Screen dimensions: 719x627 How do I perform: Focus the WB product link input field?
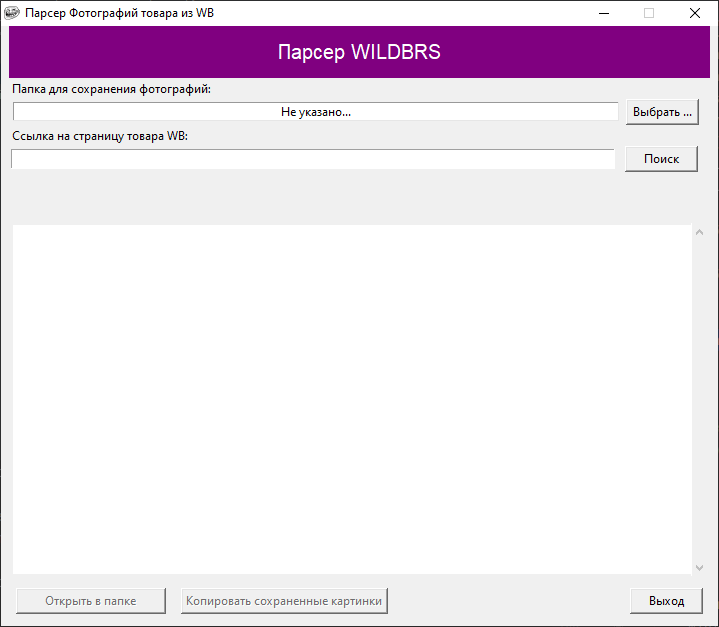(x=313, y=159)
